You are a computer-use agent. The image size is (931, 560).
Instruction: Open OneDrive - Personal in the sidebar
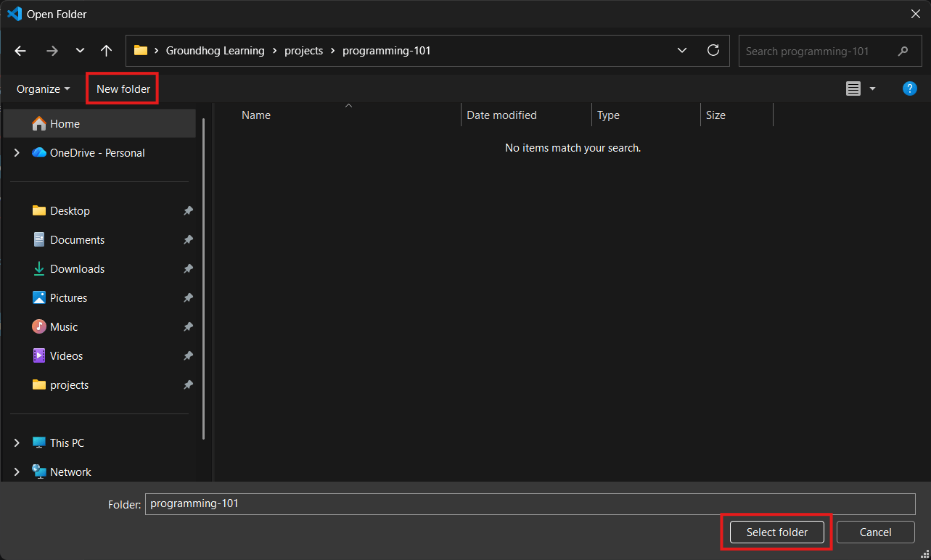(97, 153)
